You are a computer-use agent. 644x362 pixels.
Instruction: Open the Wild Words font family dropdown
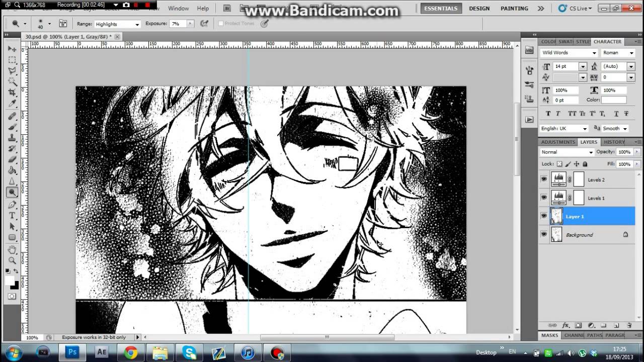point(569,53)
